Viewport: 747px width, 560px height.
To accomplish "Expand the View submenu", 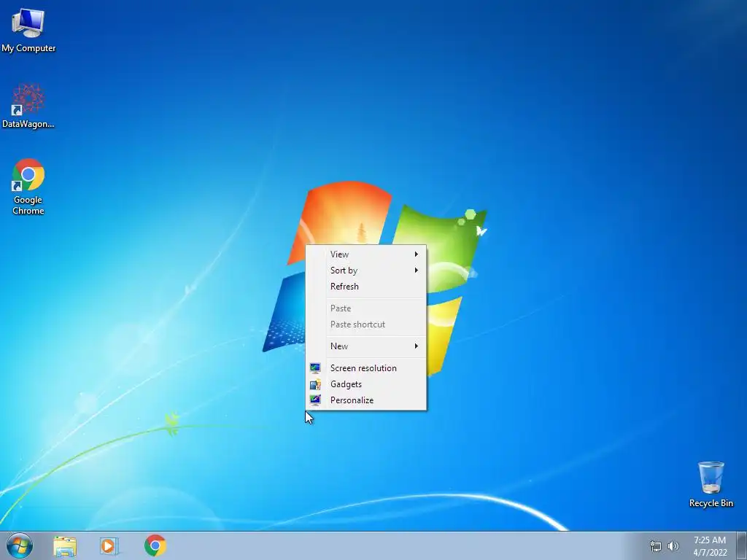I will click(366, 254).
